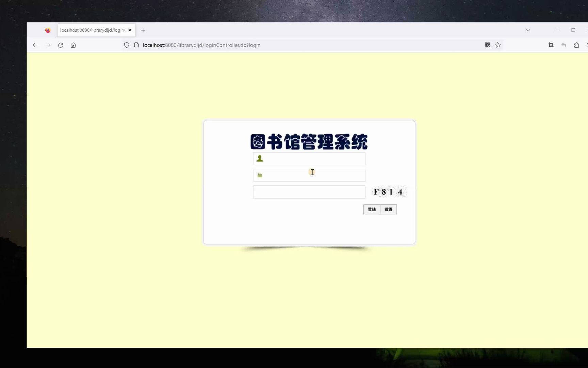Click the page info icon in address bar
Screen dimensions: 588x368
click(x=137, y=45)
